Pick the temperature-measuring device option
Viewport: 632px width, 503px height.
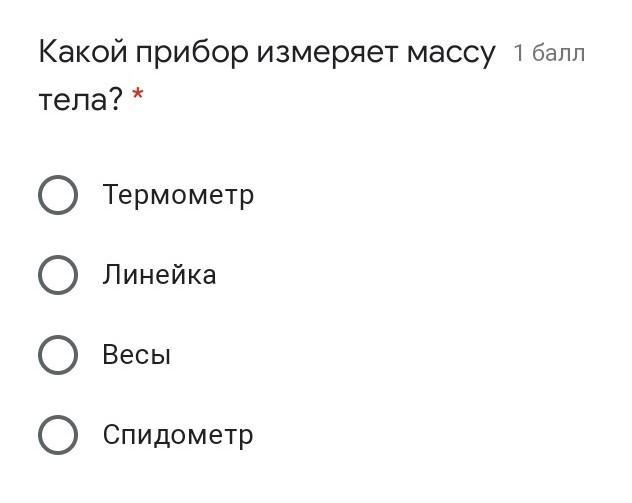58,195
